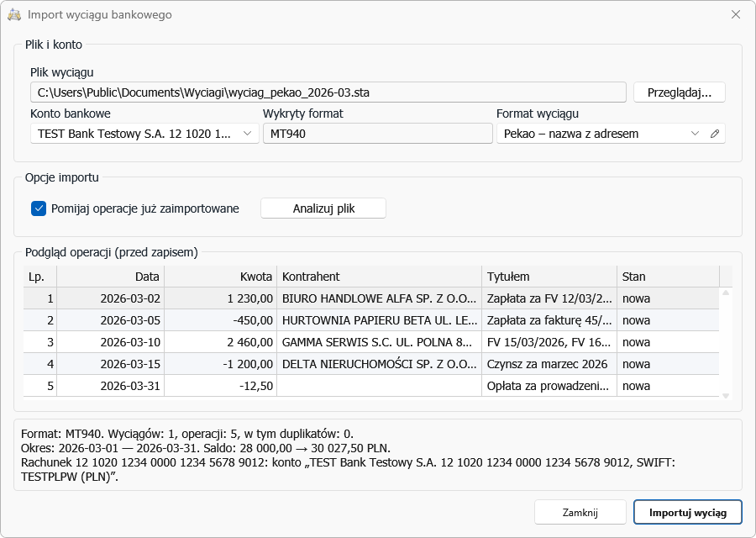
Task: Click the title cell Zapłata za fakturę 45/...
Action: coord(549,320)
